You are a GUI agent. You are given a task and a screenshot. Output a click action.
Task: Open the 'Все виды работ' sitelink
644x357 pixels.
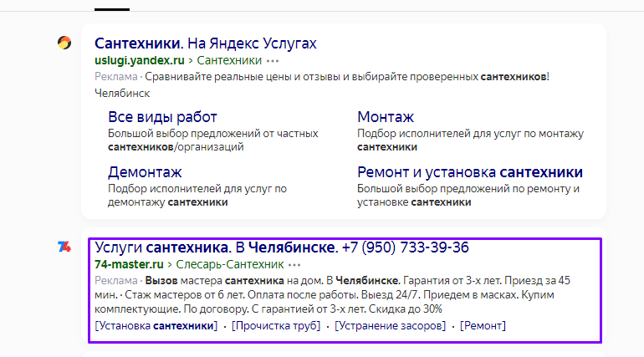point(162,117)
